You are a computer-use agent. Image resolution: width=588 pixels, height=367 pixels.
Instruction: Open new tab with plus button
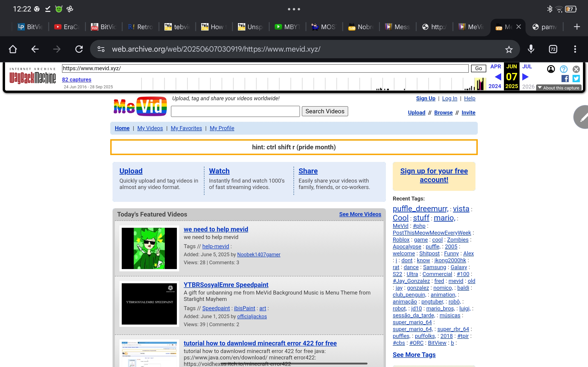(x=577, y=27)
